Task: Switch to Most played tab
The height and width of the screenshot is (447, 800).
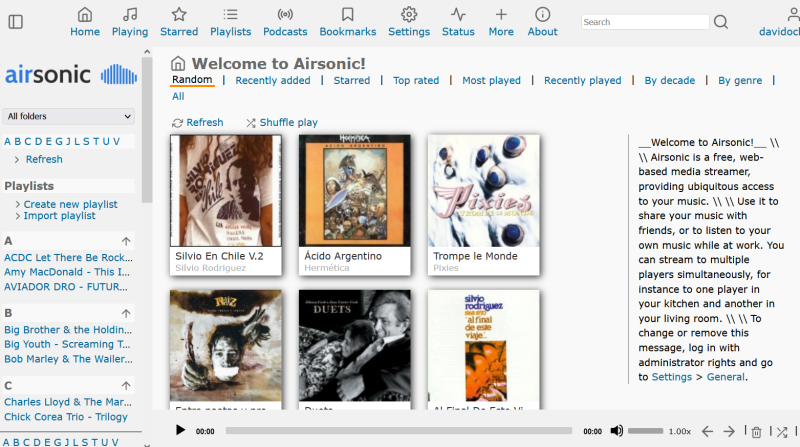Action: click(491, 80)
